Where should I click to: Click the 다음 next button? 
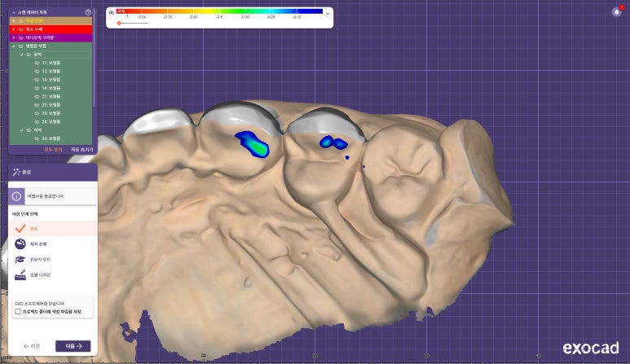73,346
